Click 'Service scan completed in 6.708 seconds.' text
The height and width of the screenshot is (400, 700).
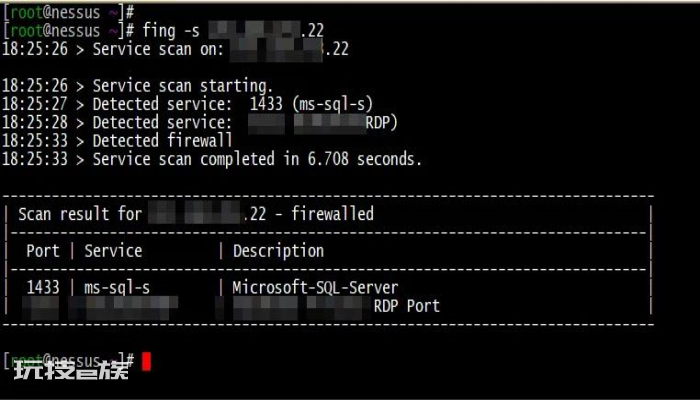point(257,159)
